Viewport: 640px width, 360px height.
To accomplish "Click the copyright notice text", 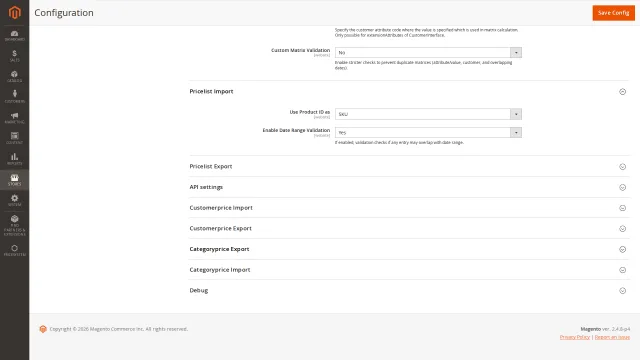I will [118, 329].
